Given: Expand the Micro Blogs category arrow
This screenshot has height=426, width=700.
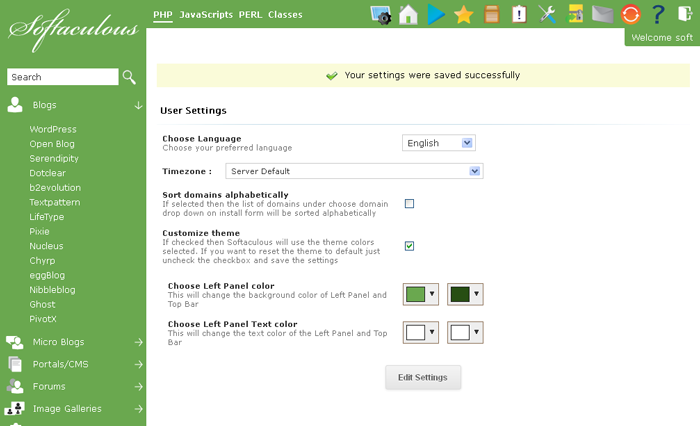Looking at the screenshot, I should (138, 342).
